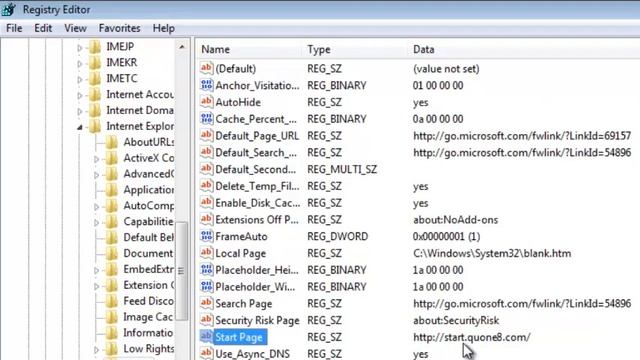This screenshot has height=360, width=640.
Task: Open the Favorites menu
Action: (119, 28)
